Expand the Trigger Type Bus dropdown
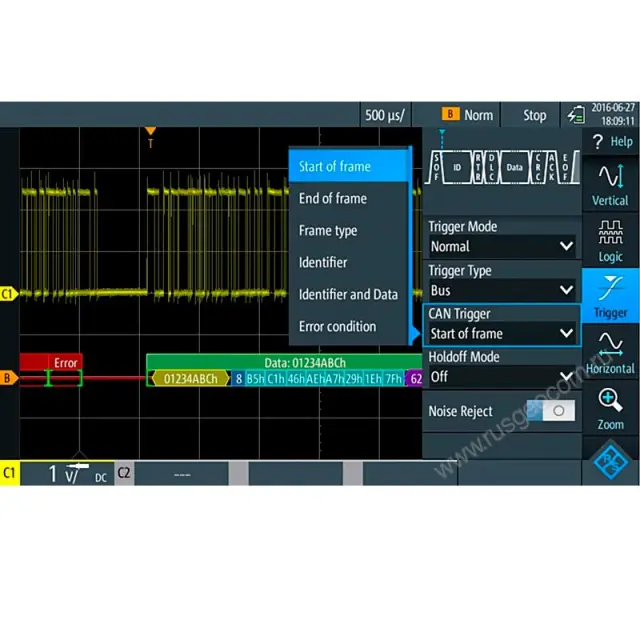The width and height of the screenshot is (640, 640). [x=501, y=290]
